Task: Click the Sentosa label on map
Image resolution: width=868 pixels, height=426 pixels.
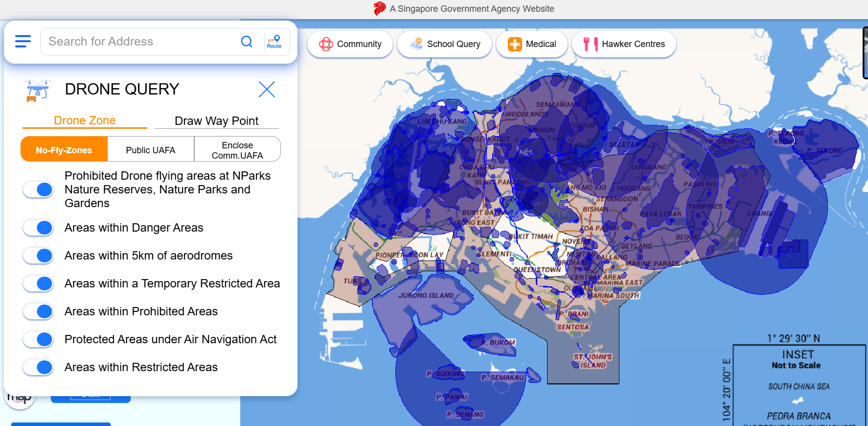Action: (573, 327)
